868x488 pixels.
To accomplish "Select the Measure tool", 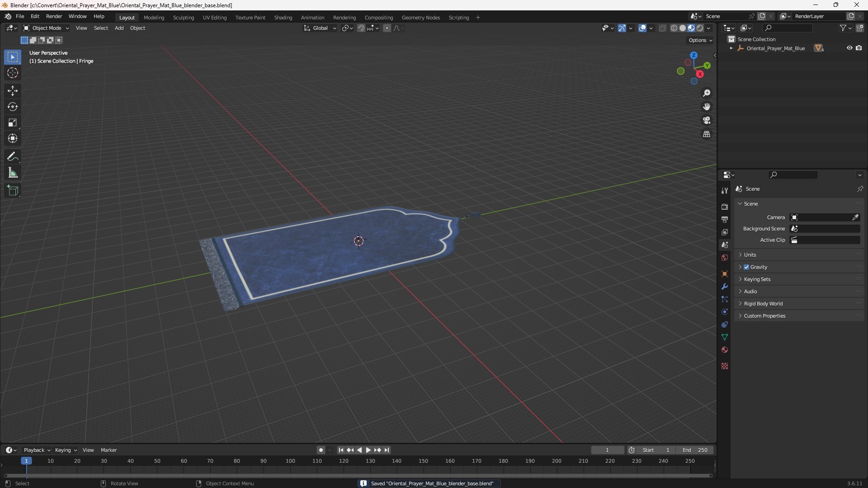I will pyautogui.click(x=13, y=173).
